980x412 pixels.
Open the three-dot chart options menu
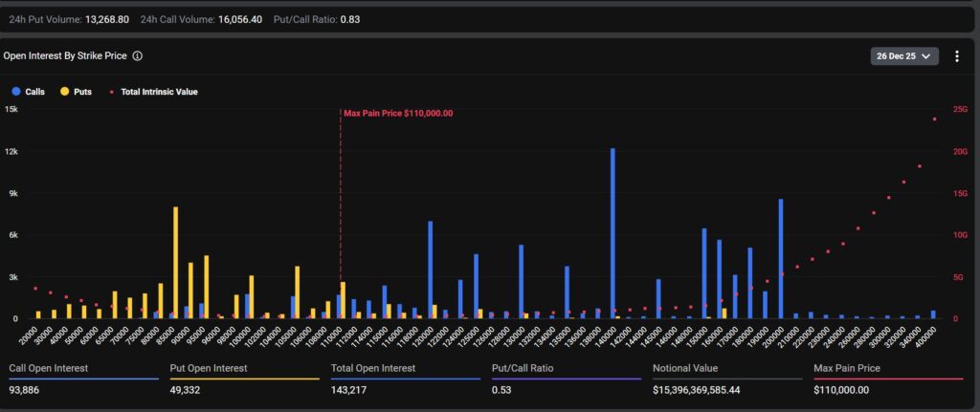pyautogui.click(x=956, y=56)
